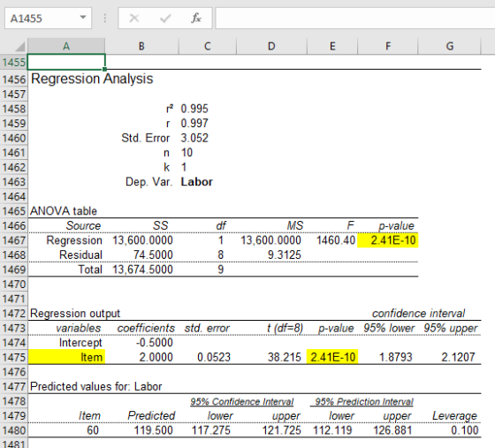The width and height of the screenshot is (495, 448).
Task: Click the 'coefficients' column heading
Action: (146, 328)
